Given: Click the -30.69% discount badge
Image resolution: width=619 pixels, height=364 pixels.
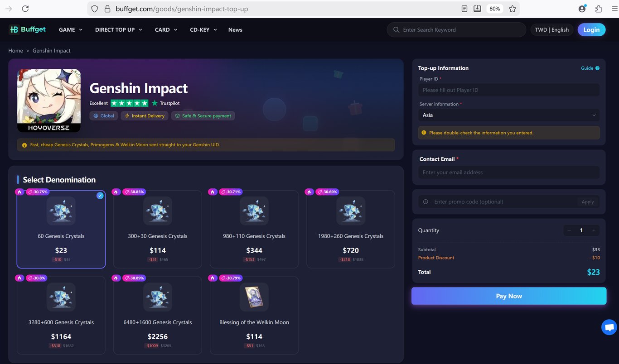Looking at the screenshot, I should 327,192.
